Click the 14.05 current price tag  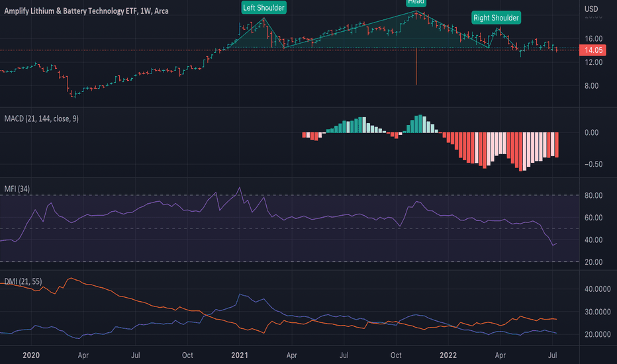pyautogui.click(x=593, y=50)
